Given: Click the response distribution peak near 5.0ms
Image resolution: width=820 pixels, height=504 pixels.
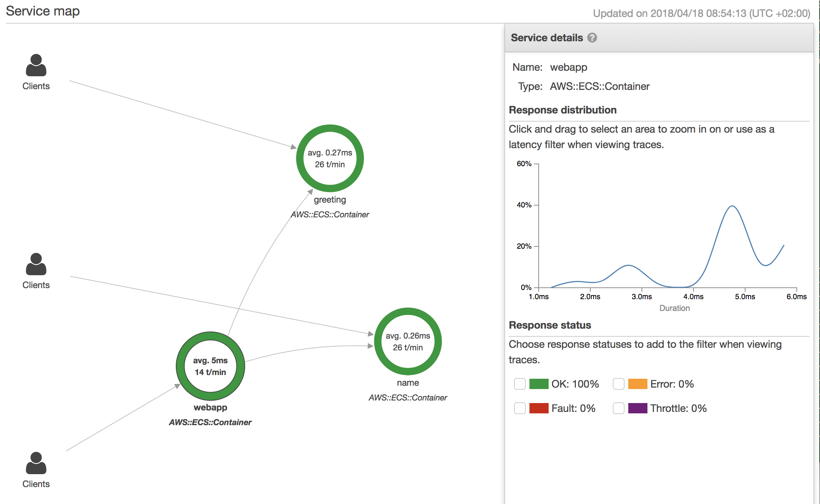Looking at the screenshot, I should (x=732, y=206).
